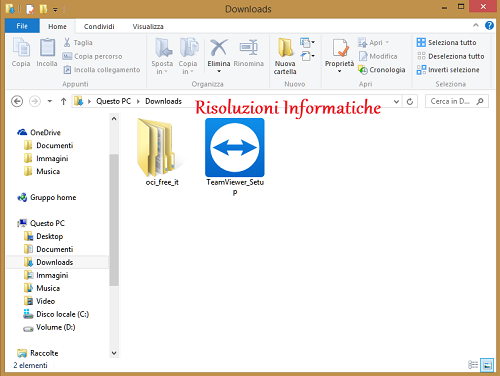This screenshot has width=500, height=376.
Task: Click Questo PC in address bar
Action: [113, 101]
